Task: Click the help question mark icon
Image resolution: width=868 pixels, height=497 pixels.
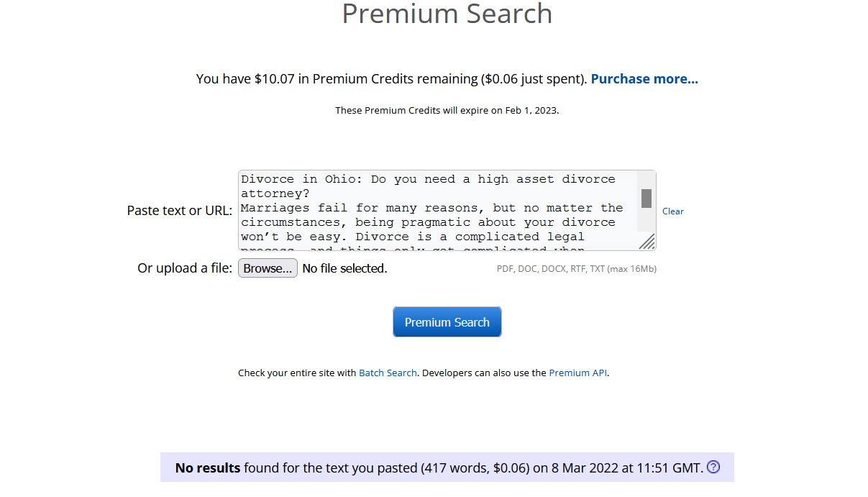Action: 713,468
